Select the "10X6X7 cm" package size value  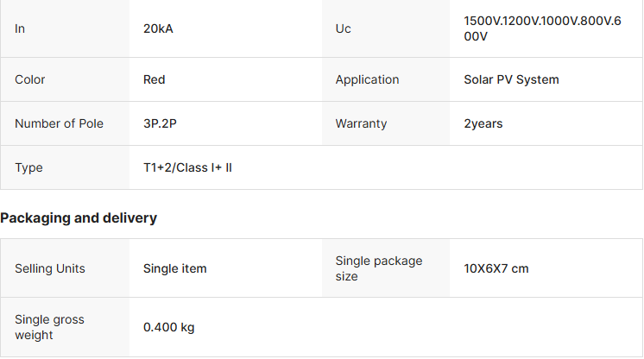click(x=496, y=268)
